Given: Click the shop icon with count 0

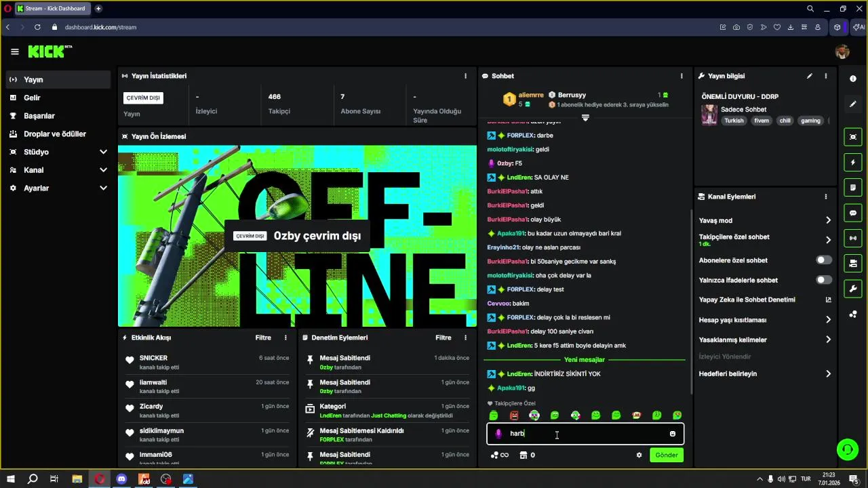Looking at the screenshot, I should click(527, 455).
